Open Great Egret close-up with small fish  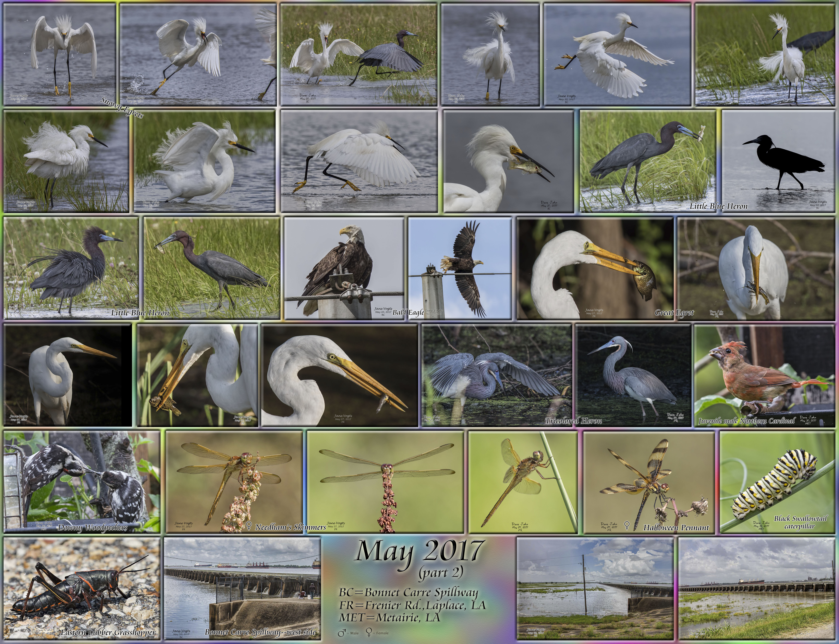click(340, 375)
